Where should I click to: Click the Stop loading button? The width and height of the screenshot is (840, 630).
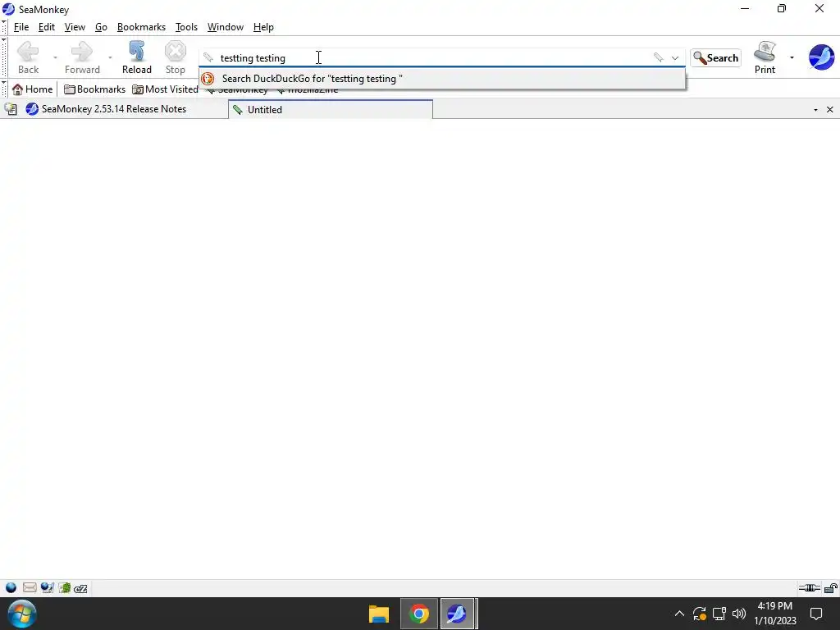click(x=176, y=57)
